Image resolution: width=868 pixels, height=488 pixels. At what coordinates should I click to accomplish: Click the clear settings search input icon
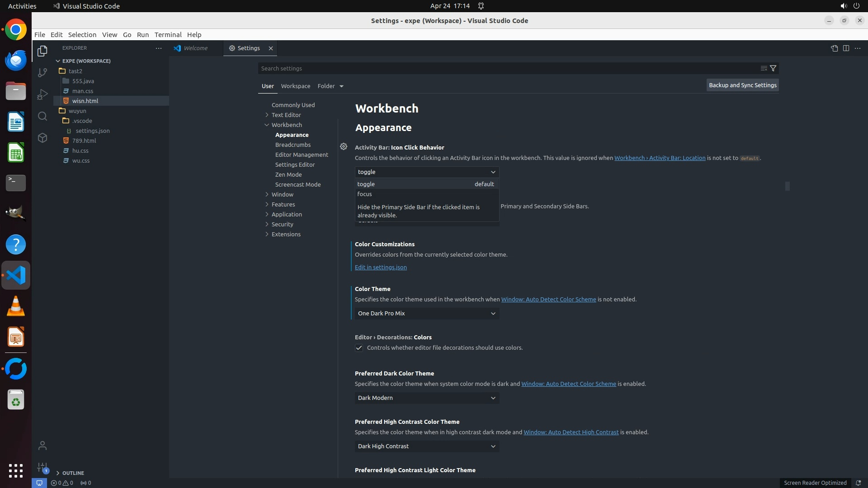tap(764, 68)
